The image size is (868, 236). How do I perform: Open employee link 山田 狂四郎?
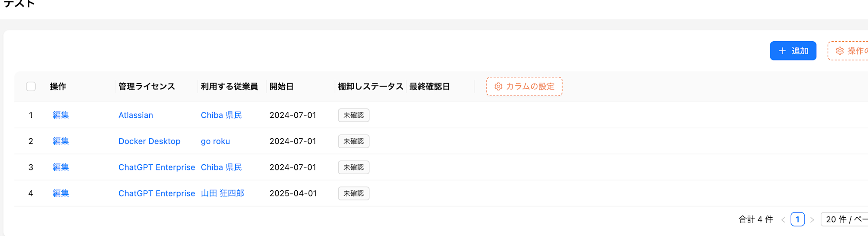[223, 193]
